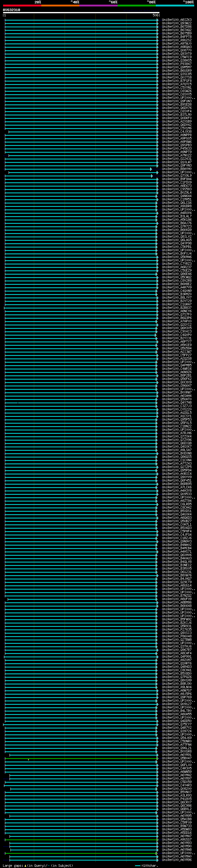Open the UniRef100_O96647 hit

coord(176,386)
